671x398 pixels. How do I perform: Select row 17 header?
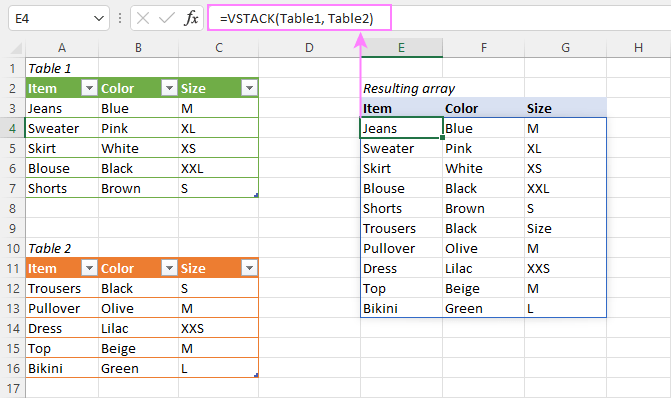click(x=12, y=388)
